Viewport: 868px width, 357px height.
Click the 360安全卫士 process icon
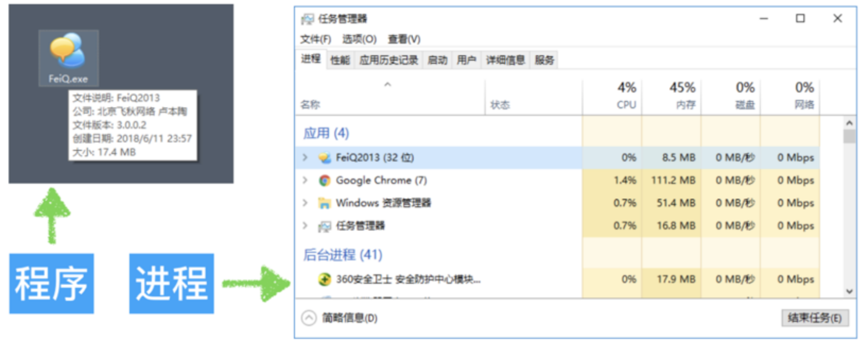[x=324, y=279]
